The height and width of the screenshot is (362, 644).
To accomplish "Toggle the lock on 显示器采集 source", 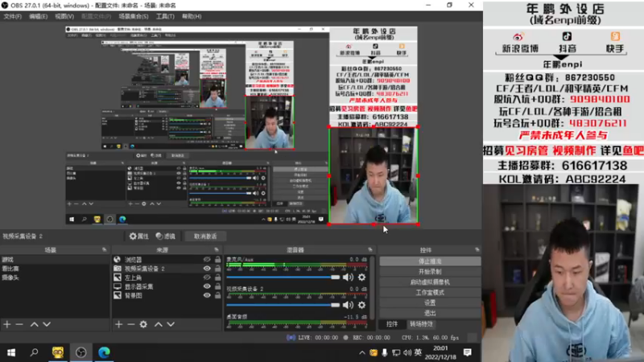I will [217, 286].
